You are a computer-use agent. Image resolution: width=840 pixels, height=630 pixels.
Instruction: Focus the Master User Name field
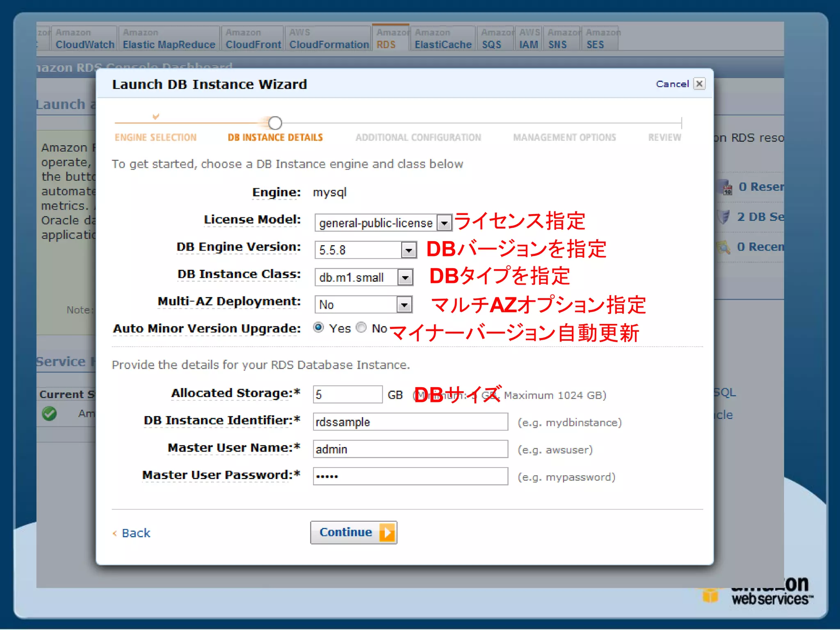point(411,449)
